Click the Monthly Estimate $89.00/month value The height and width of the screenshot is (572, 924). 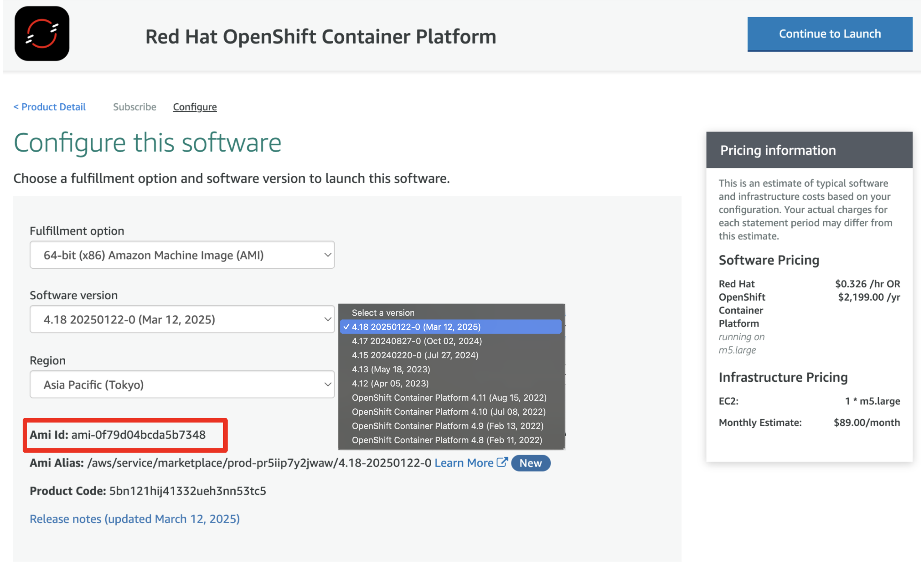click(x=867, y=422)
